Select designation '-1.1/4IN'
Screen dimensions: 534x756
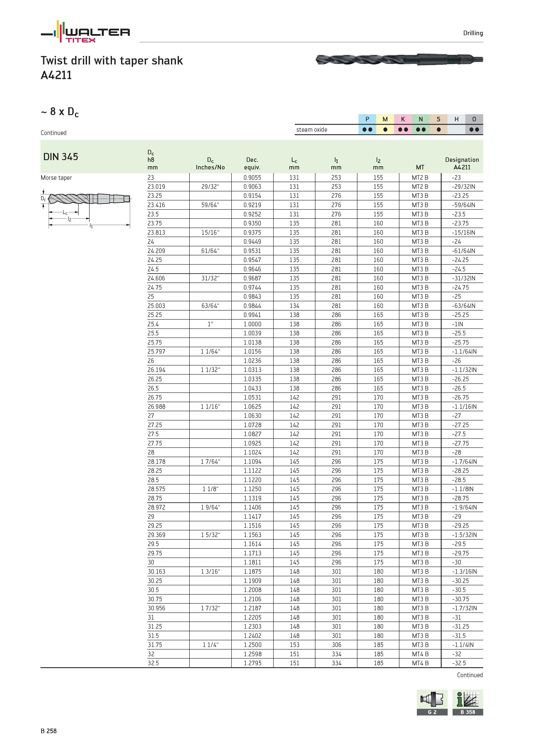463,645
